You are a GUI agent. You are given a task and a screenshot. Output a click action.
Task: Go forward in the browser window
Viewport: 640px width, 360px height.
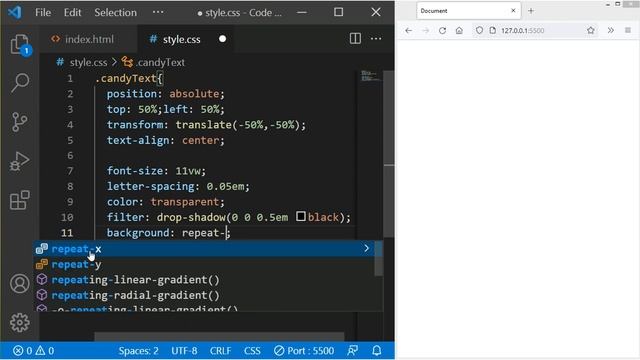coord(425,31)
